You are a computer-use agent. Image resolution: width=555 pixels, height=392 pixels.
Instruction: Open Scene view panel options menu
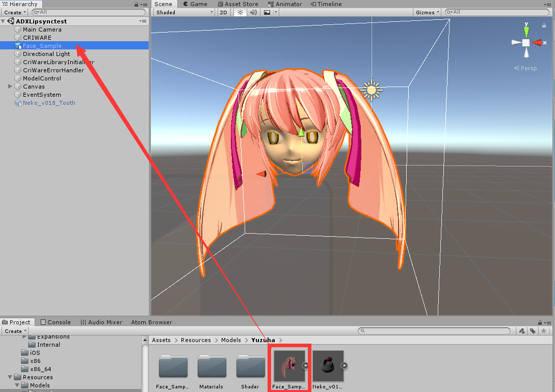point(547,5)
